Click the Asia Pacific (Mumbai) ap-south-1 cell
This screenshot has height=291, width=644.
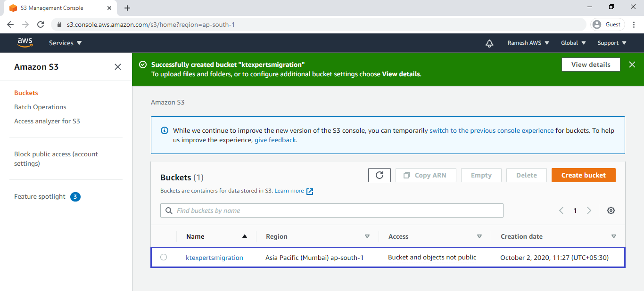[314, 258]
